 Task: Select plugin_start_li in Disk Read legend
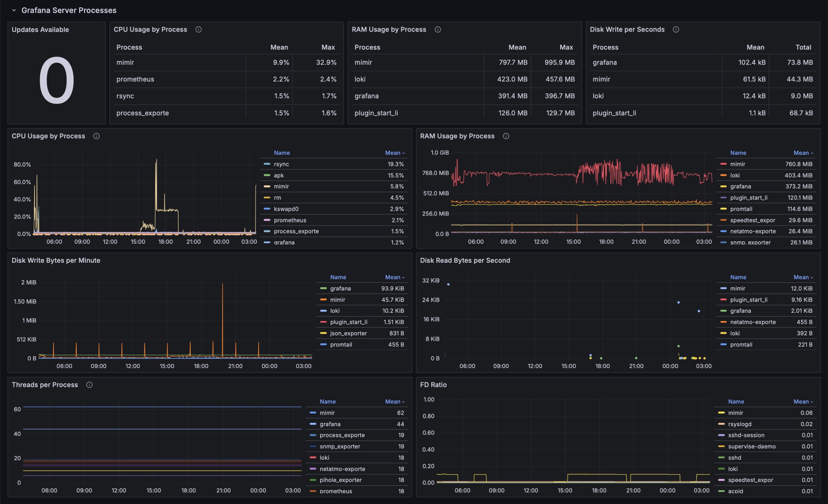click(749, 300)
